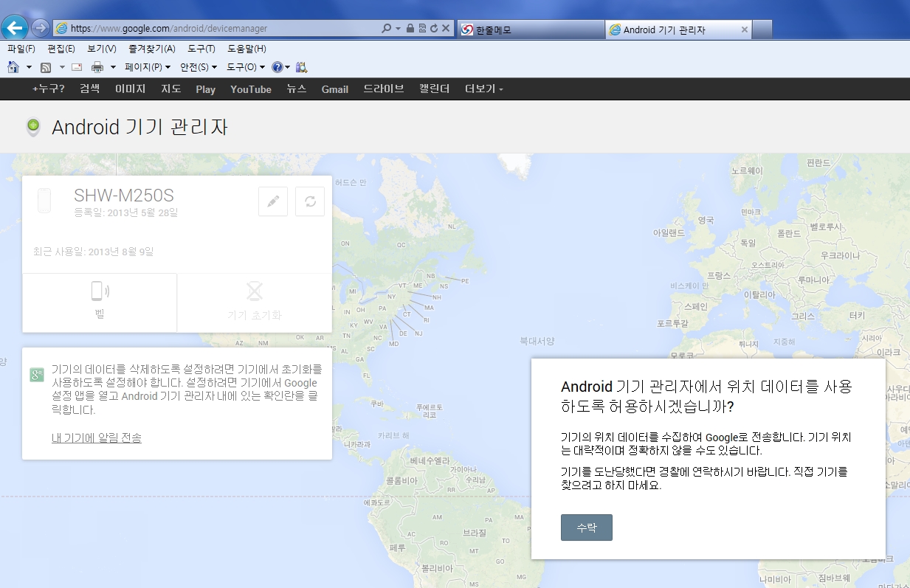The height and width of the screenshot is (588, 910).
Task: Click the Read mail envelope icon
Action: pos(76,67)
